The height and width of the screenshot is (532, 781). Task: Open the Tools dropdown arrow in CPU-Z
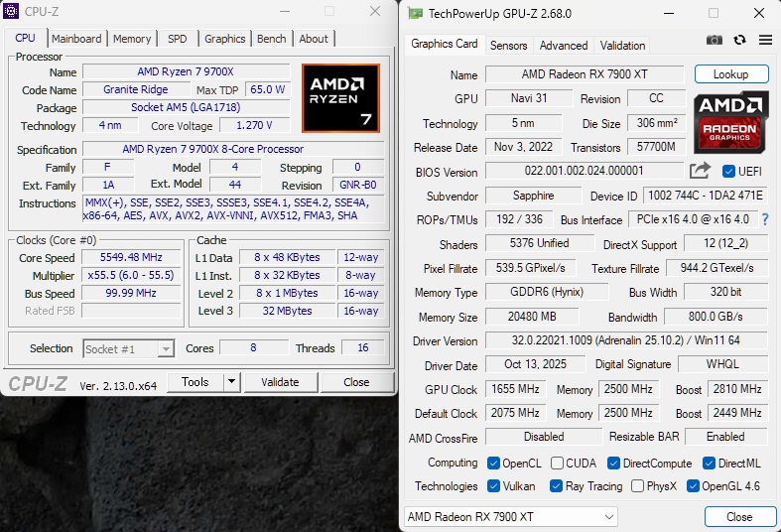point(231,382)
